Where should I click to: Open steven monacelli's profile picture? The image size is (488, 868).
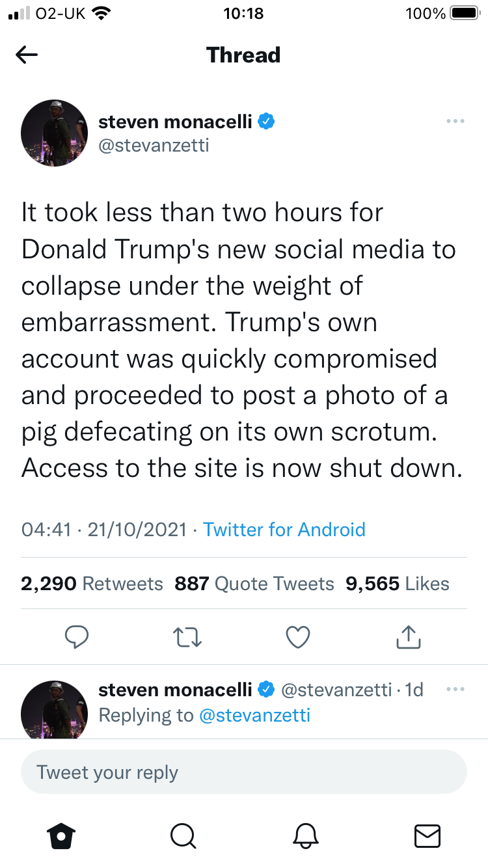click(55, 133)
